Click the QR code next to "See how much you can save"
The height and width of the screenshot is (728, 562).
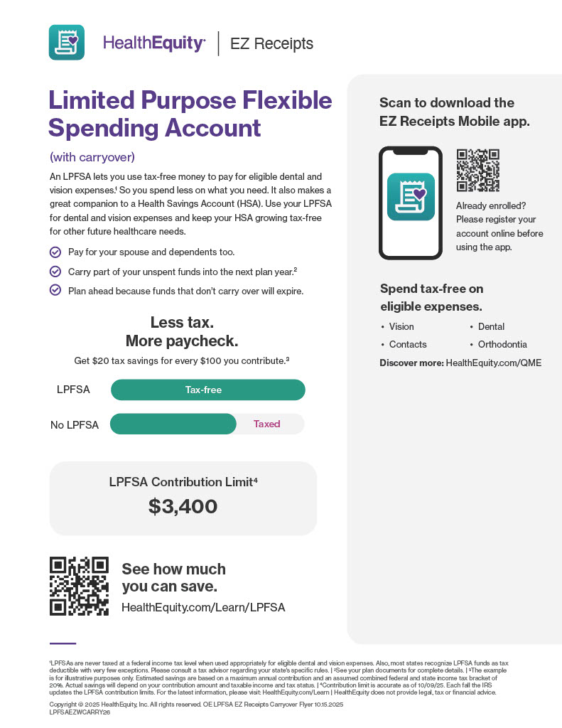pos(79,586)
